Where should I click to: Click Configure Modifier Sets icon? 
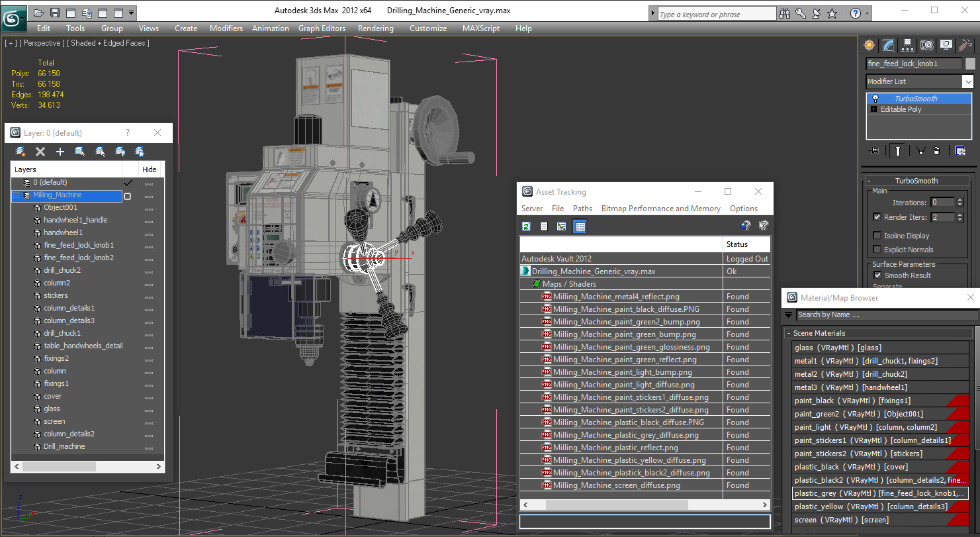click(x=960, y=151)
